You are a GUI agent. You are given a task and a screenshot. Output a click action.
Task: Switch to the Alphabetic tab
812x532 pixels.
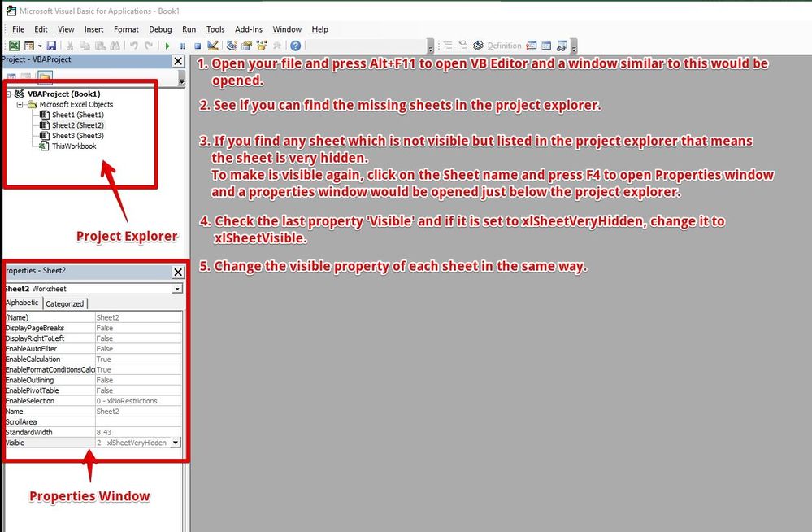click(x=22, y=303)
